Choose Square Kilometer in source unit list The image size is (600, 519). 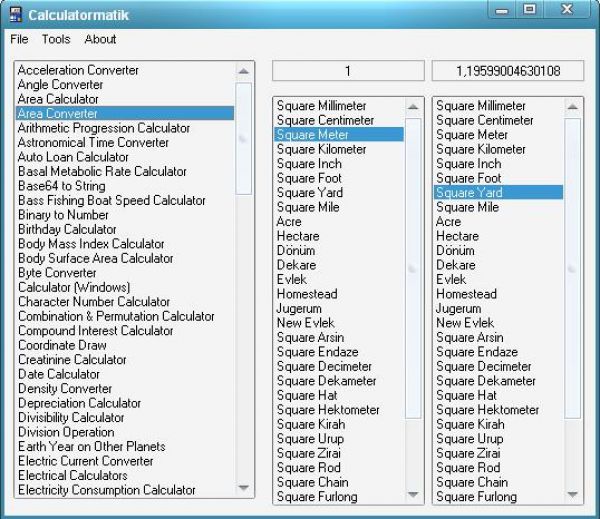pyautogui.click(x=339, y=149)
